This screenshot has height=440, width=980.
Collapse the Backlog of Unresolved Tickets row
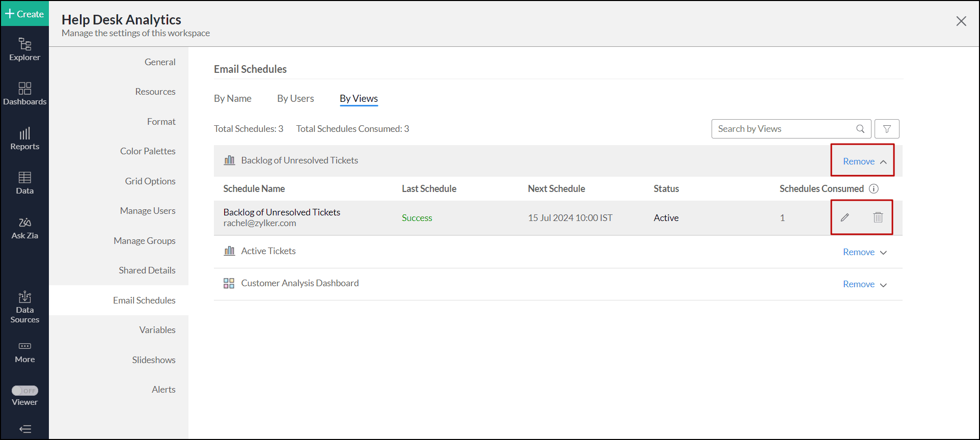883,162
